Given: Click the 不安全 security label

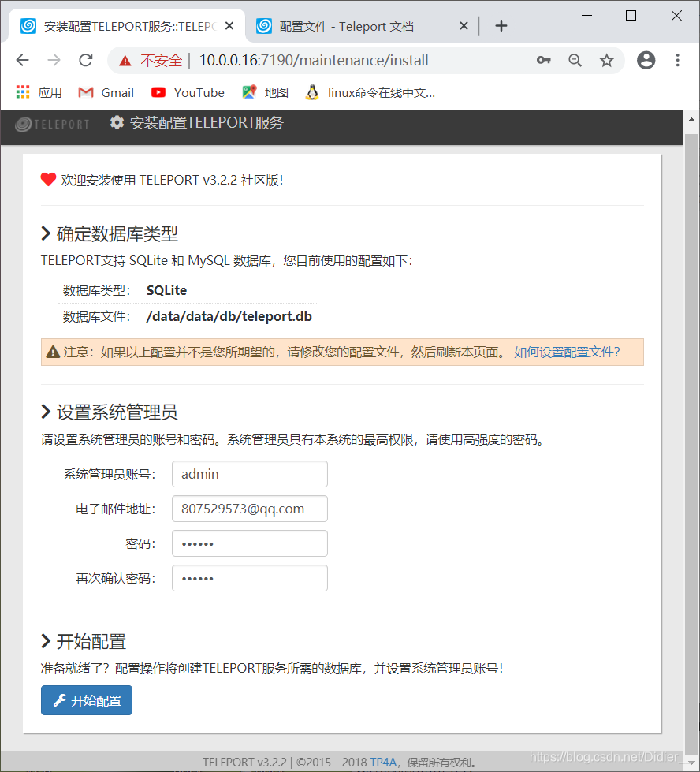Looking at the screenshot, I should pos(161,60).
